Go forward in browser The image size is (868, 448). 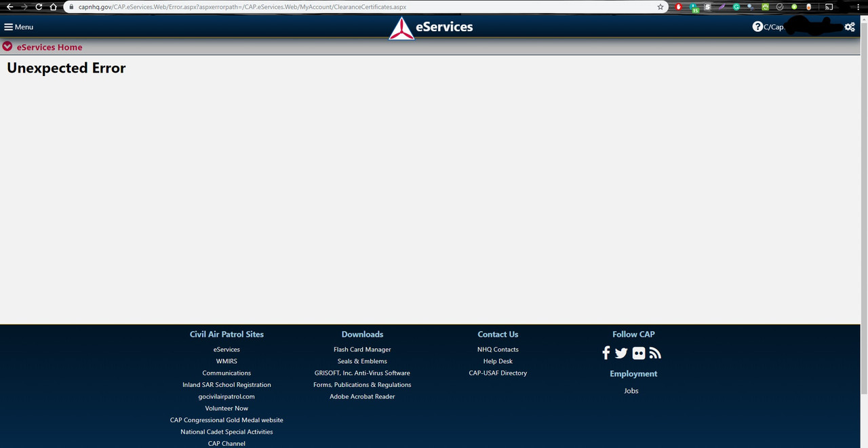24,7
